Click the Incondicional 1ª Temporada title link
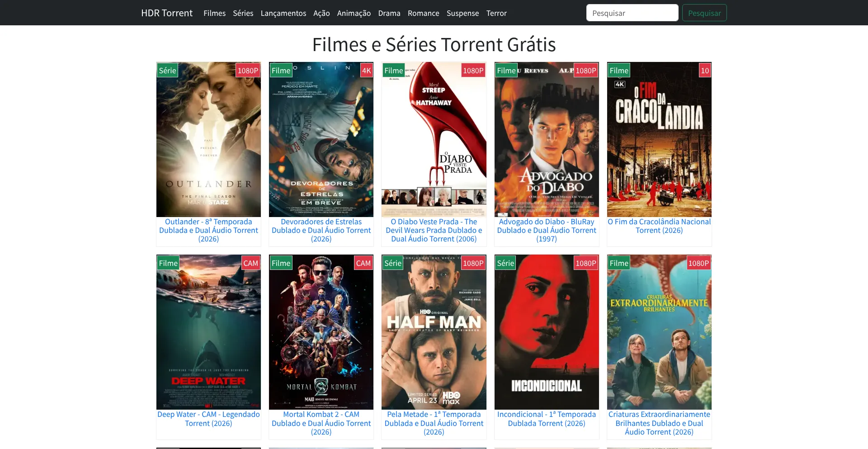This screenshot has height=449, width=868. (547, 419)
